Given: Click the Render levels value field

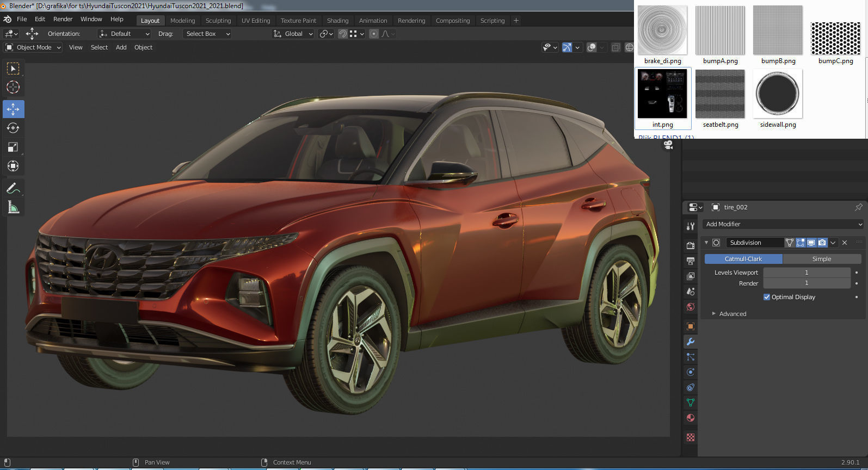Looking at the screenshot, I should (x=807, y=283).
